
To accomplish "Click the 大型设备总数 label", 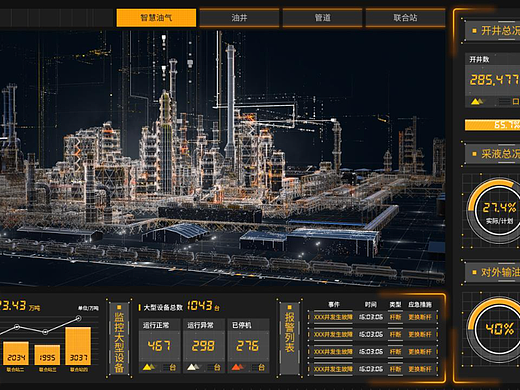I will tap(163, 307).
